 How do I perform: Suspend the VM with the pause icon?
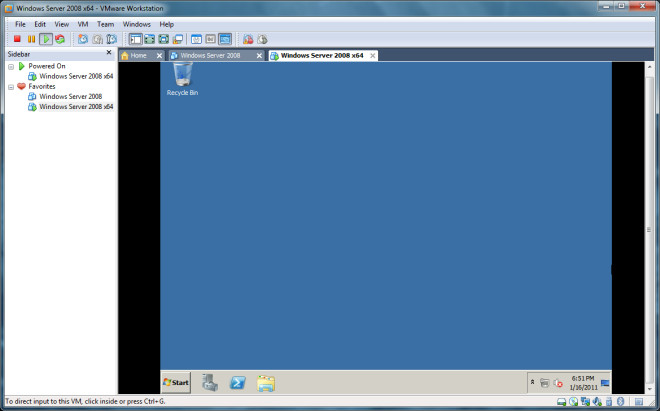[32, 39]
